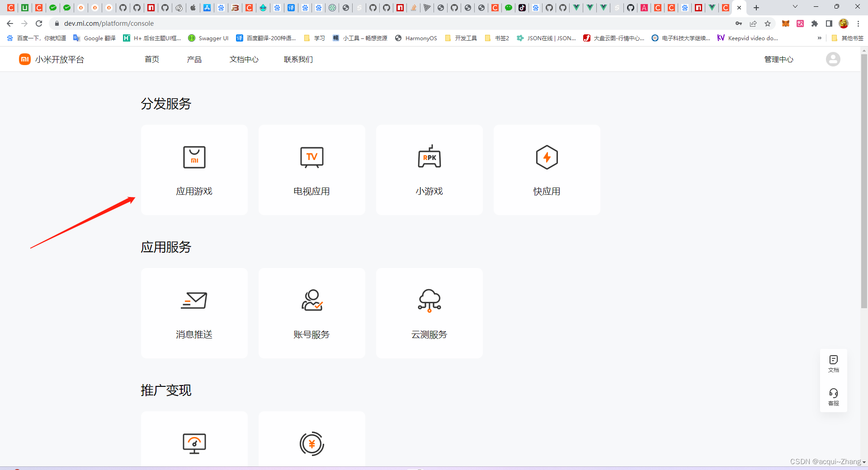868x470 pixels.
Task: Expand the tab search chevron
Action: click(795, 7)
